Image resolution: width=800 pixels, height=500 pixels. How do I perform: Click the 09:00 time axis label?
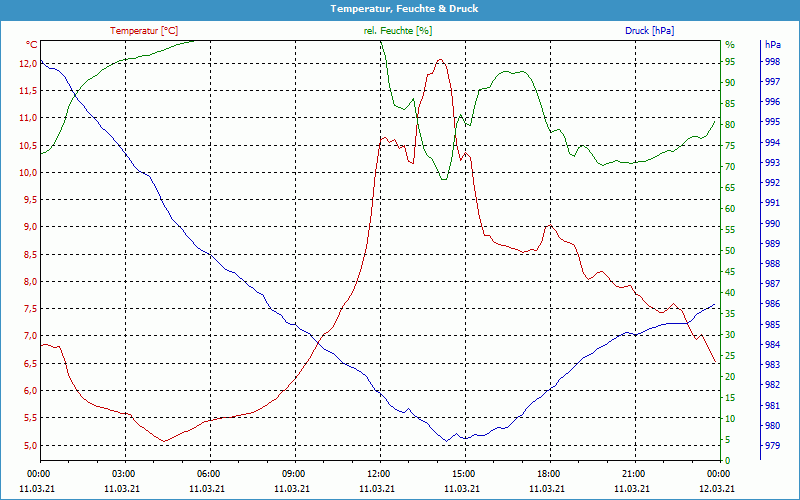point(293,473)
